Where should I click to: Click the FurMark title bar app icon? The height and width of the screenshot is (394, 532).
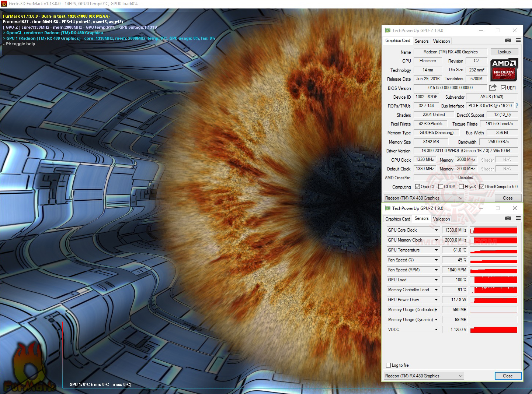click(x=4, y=4)
